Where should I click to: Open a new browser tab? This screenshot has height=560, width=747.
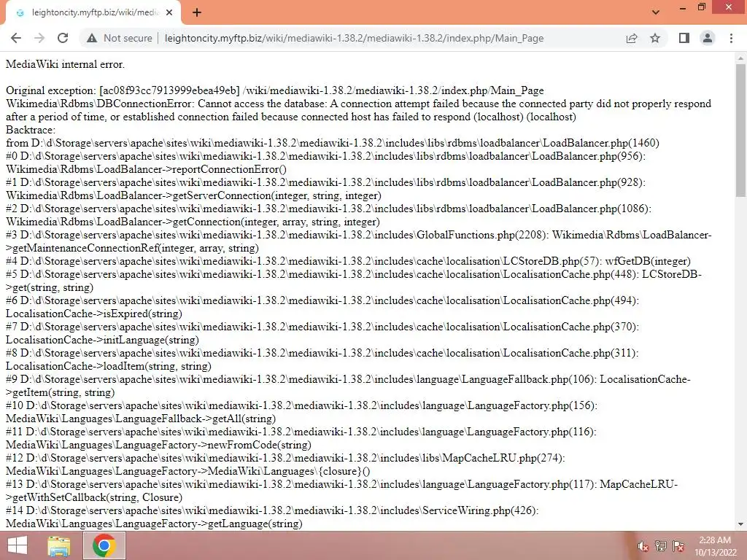[197, 13]
